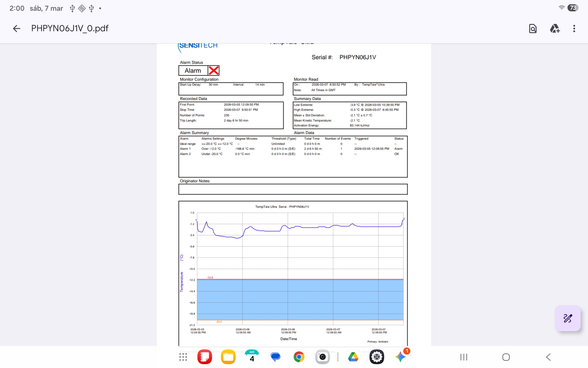Open the app drawer grid icon
Screen dimensions: 588x368
click(x=183, y=357)
